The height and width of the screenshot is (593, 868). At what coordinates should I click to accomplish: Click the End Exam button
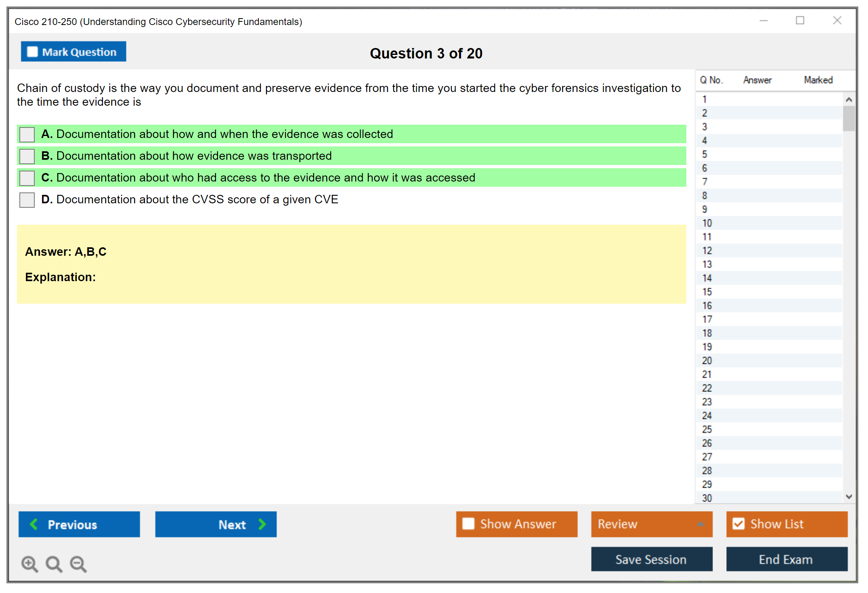(786, 559)
